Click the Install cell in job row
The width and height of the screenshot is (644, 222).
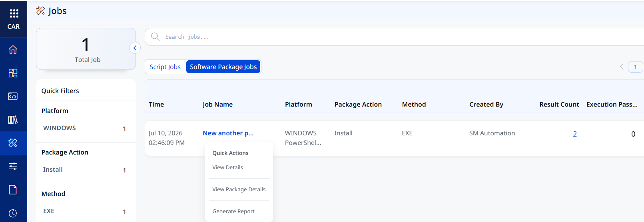pos(343,133)
